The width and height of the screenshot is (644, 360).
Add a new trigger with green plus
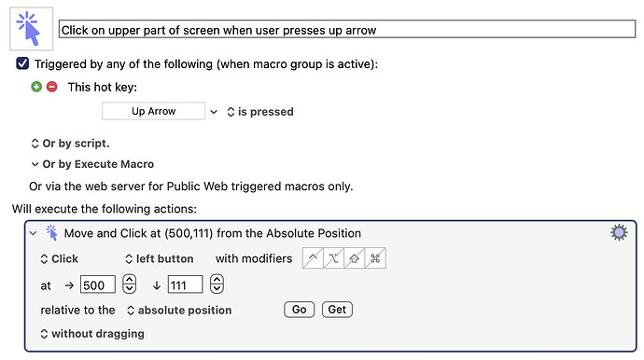point(36,87)
